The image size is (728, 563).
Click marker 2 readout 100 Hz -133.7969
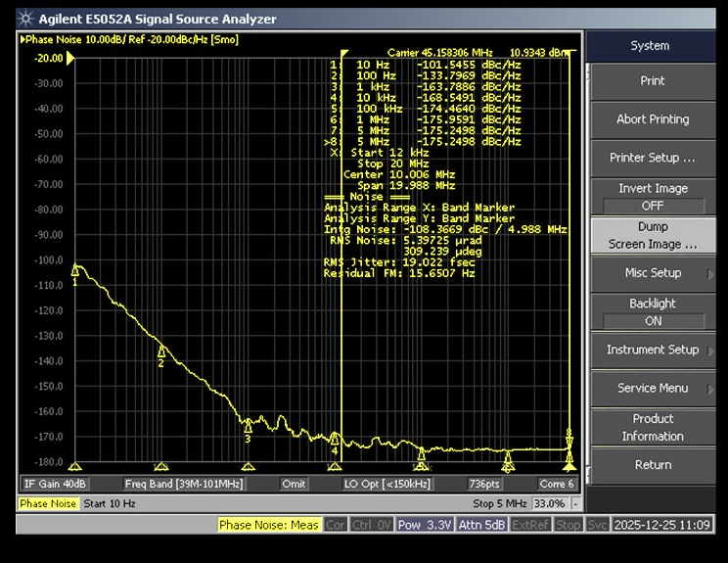[426, 75]
